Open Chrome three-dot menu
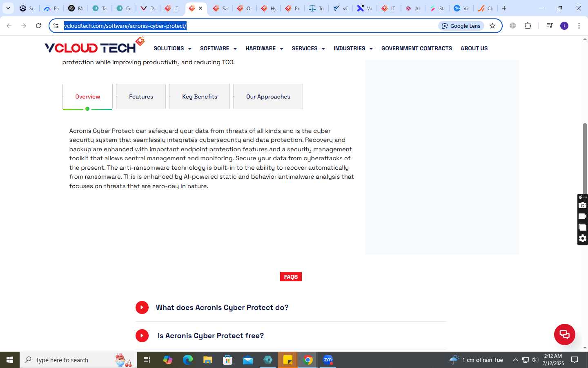588x368 pixels. click(579, 26)
